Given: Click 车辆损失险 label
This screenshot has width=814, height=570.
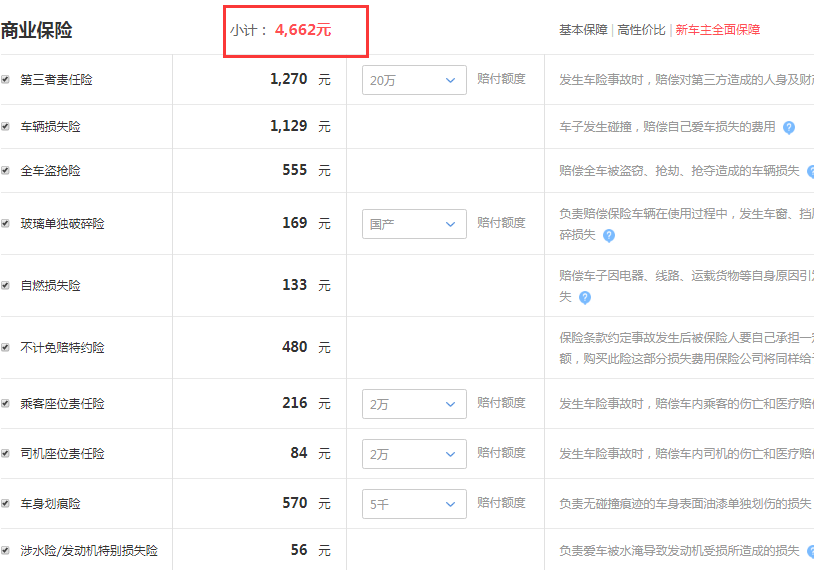Looking at the screenshot, I should [50, 126].
